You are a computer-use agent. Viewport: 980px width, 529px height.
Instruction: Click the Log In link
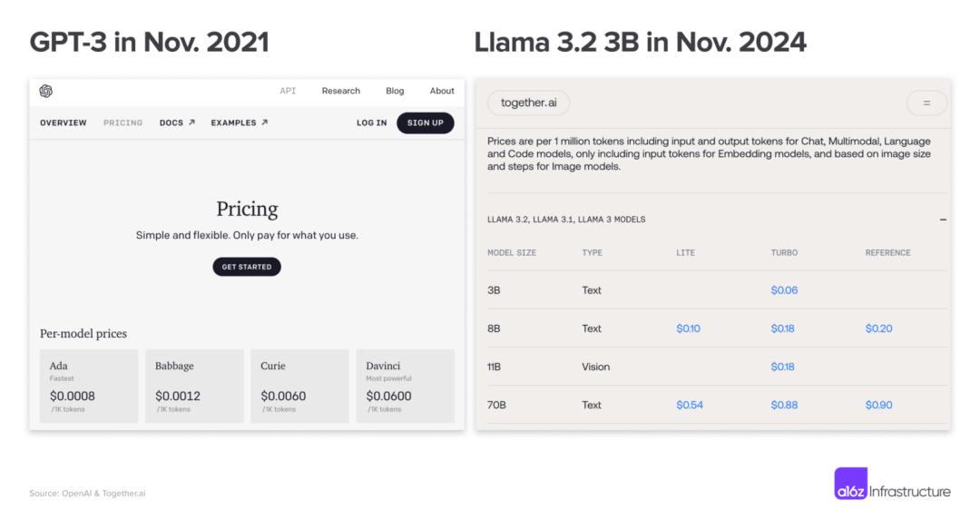coord(371,122)
